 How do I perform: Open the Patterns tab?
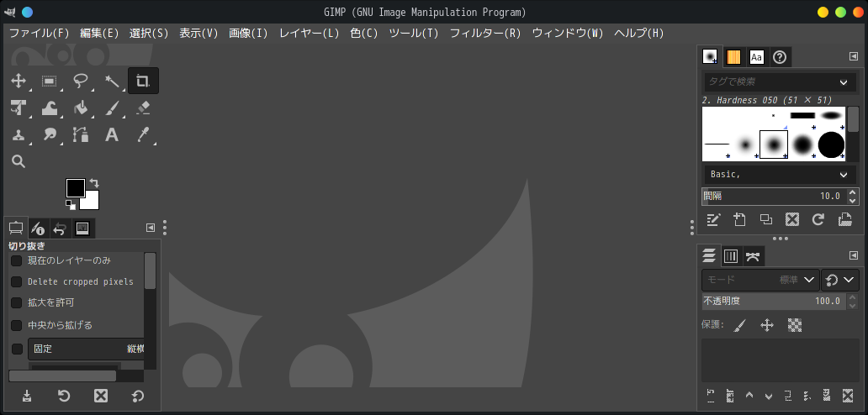click(733, 57)
